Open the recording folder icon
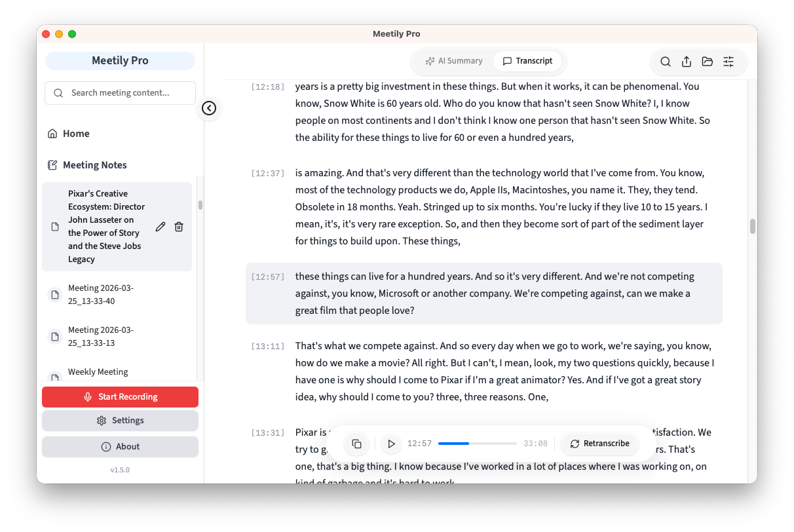This screenshot has width=794, height=532. (708, 62)
